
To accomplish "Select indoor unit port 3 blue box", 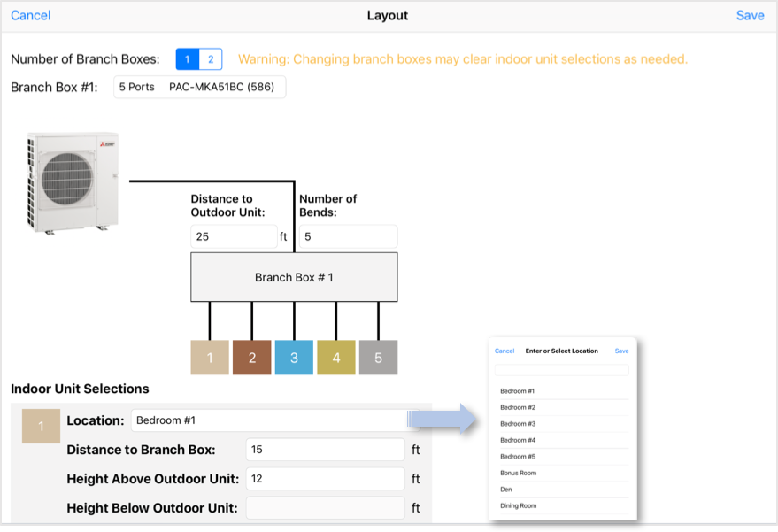I will pos(294,358).
